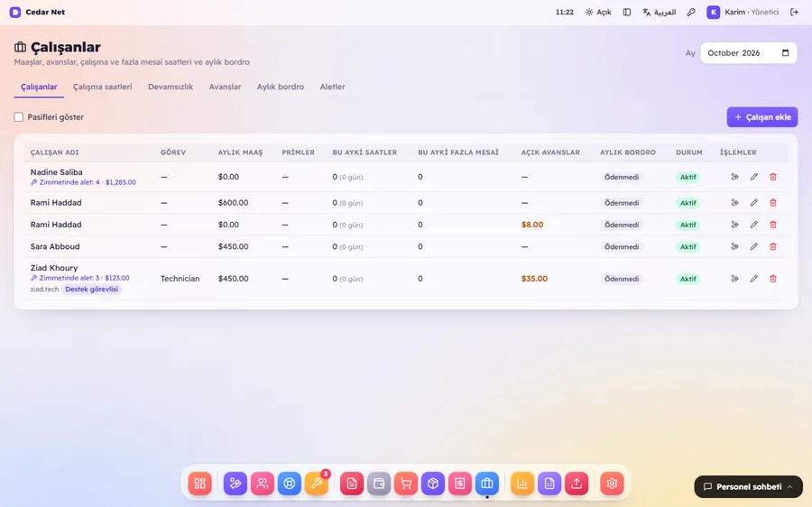Screen dimensions: 812x507
Task: Click the ÇALIŞAN ADI column header
Action: [x=54, y=152]
